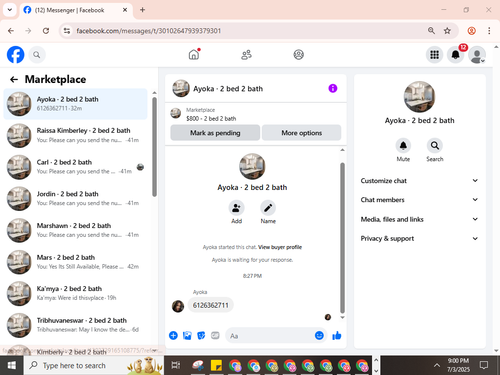Attach a file with photo icon
This screenshot has height=375, width=500.
click(187, 335)
